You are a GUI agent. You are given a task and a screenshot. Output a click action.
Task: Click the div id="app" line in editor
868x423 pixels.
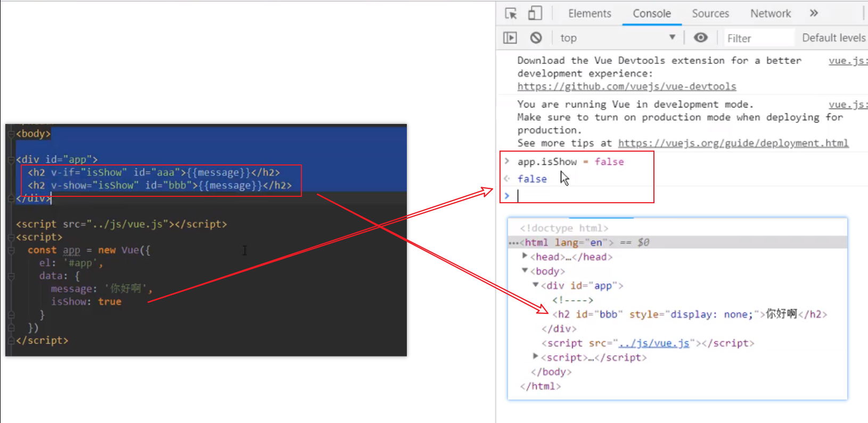56,159
